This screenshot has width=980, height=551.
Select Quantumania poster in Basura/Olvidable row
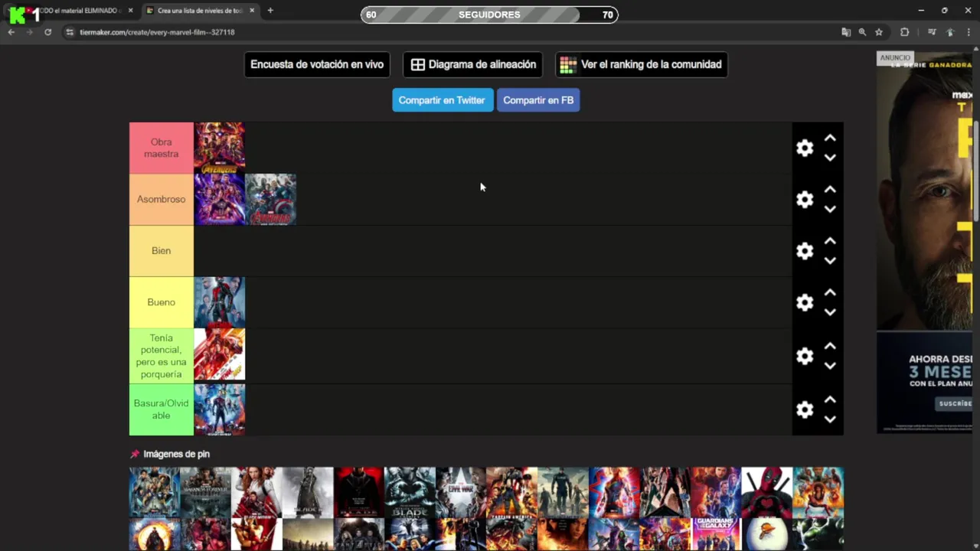tap(220, 409)
